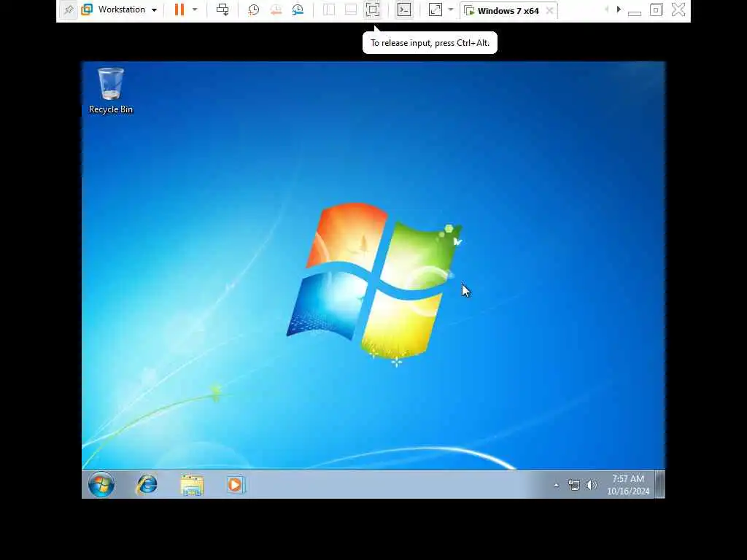
Task: Click the pin toolbar icon
Action: 69,9
